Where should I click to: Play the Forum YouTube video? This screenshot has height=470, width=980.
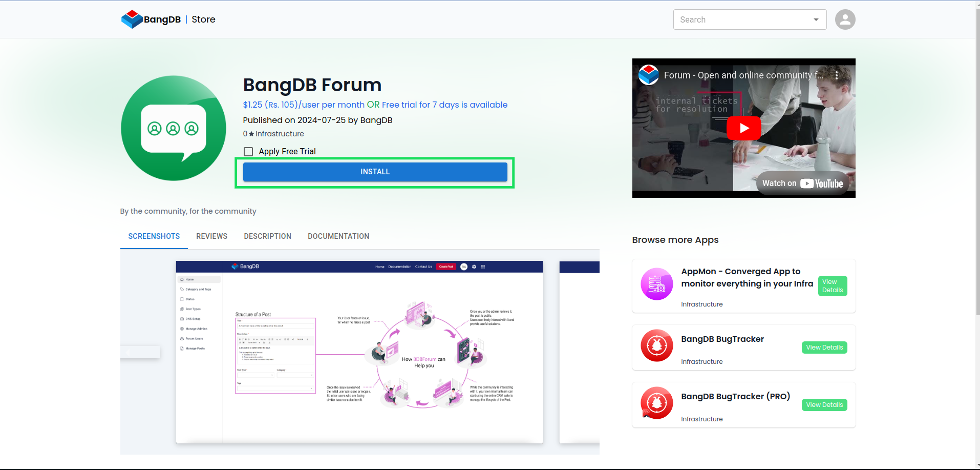(x=743, y=128)
